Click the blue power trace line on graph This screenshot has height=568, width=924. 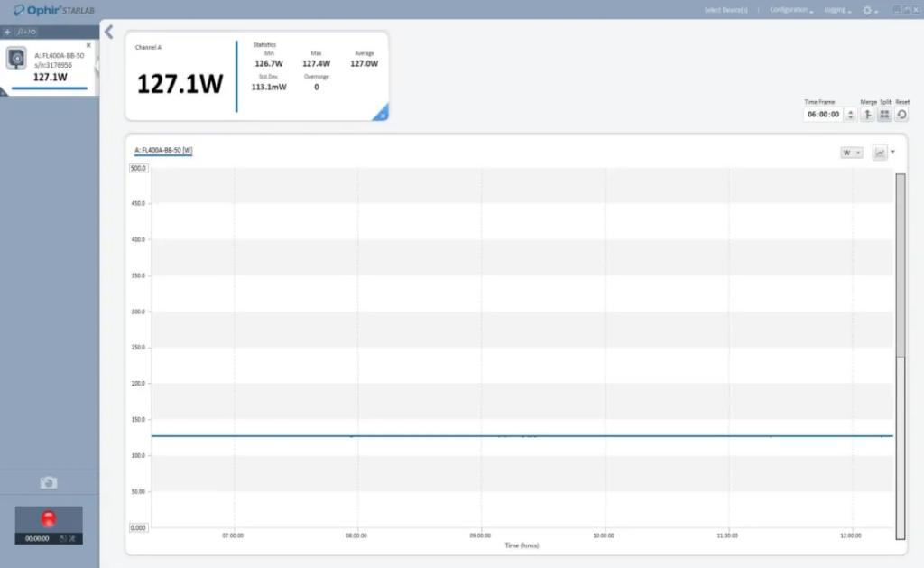click(x=522, y=436)
